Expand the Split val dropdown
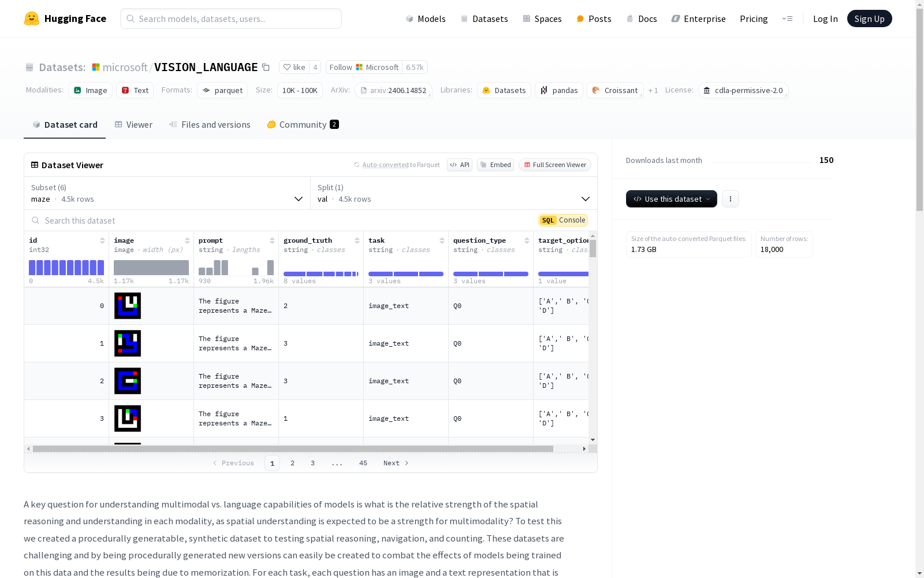This screenshot has width=924, height=578. point(454,193)
